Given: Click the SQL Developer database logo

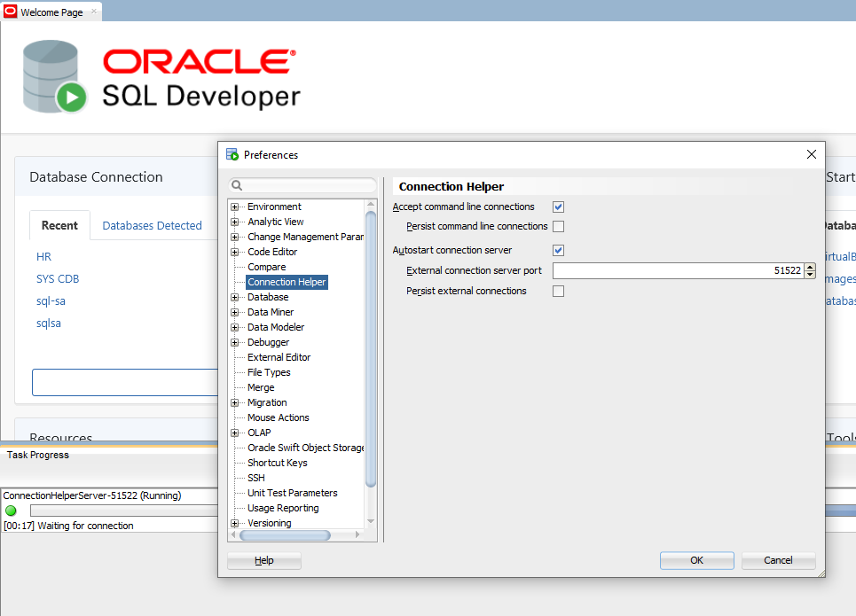Looking at the screenshot, I should point(55,76).
